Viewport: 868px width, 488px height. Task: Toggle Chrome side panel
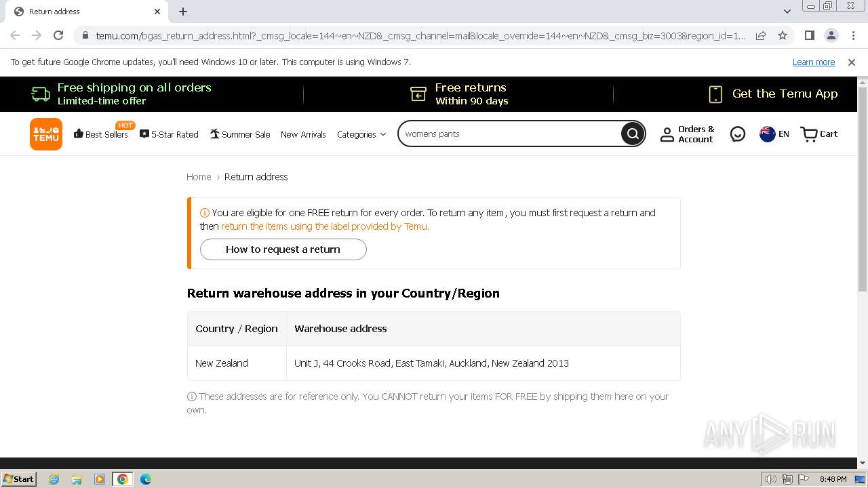coord(810,35)
